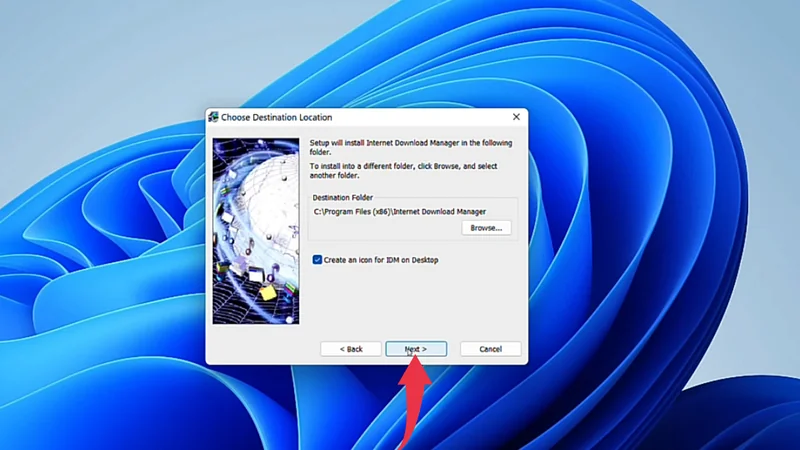
Task: Click the Browse... button
Action: tap(486, 228)
